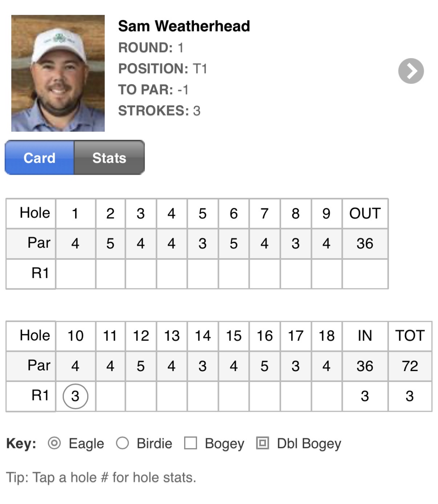Screen dimensions: 438x504
Task: Click the Eagle key symbol
Action: (x=54, y=443)
